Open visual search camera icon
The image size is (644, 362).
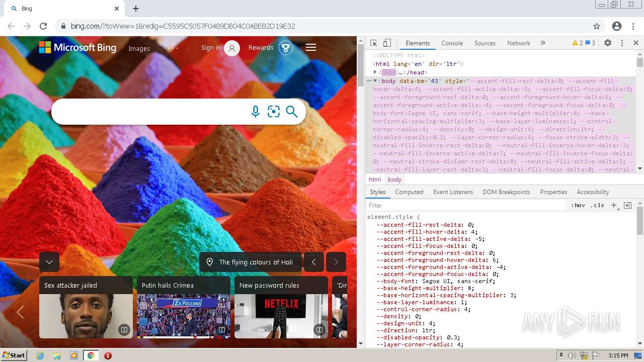274,112
